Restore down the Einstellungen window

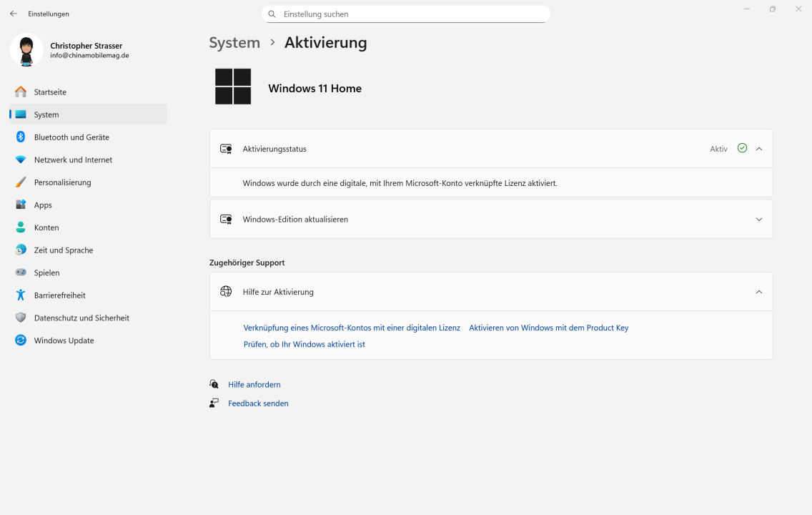coord(773,9)
